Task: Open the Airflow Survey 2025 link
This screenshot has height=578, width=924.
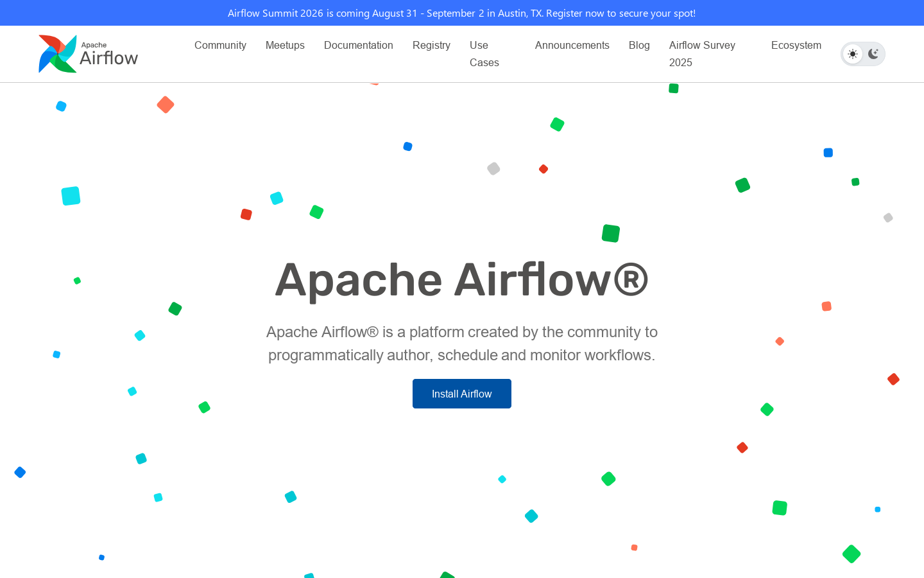Action: 702,54
